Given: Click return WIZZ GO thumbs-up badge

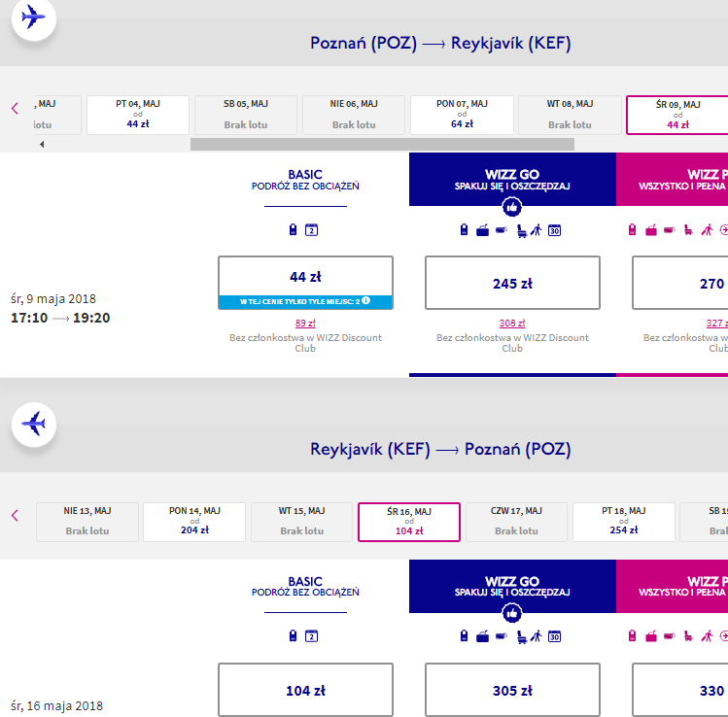Looking at the screenshot, I should pos(512,613).
